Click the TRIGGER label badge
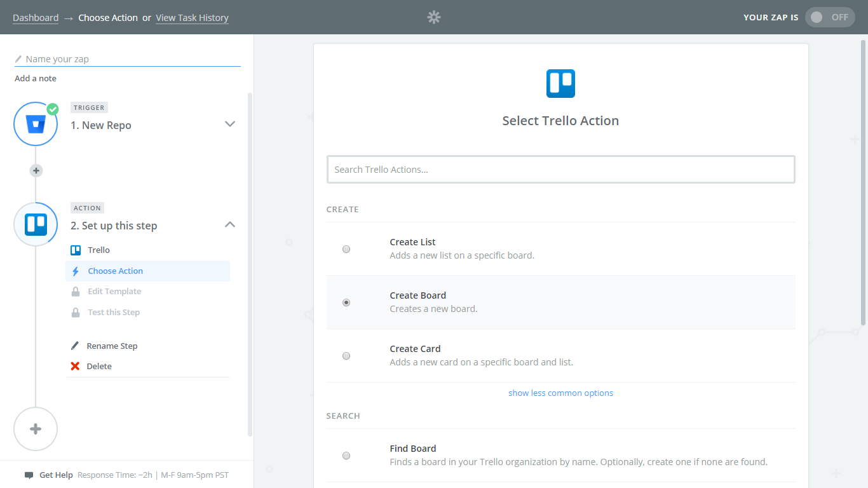The height and width of the screenshot is (488, 868). (x=89, y=107)
